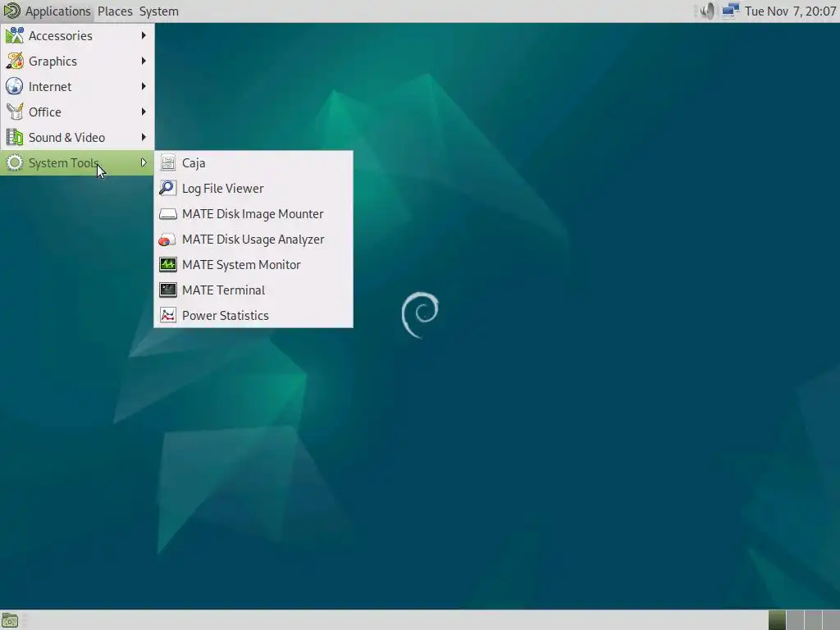Switch to the third workspace
The width and height of the screenshot is (840, 630).
coord(813,620)
